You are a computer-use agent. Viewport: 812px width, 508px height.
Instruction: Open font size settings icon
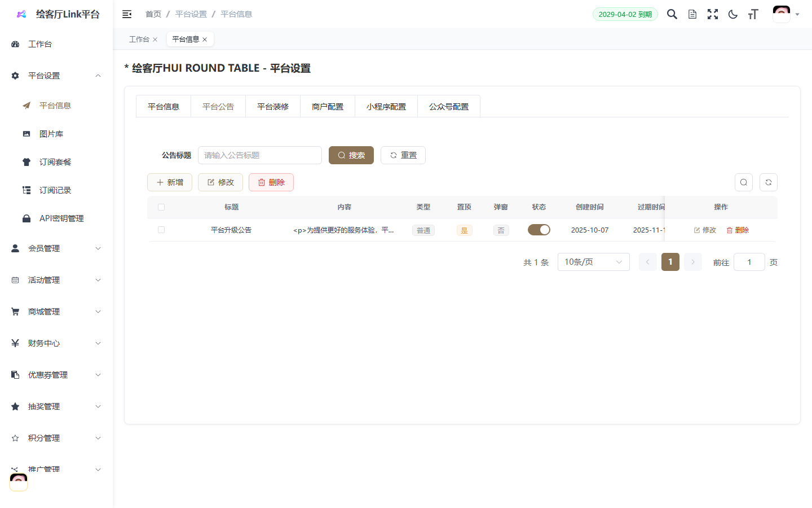click(753, 14)
